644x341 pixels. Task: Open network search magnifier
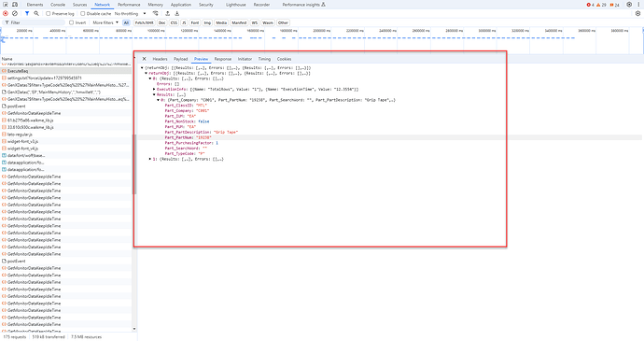point(36,14)
